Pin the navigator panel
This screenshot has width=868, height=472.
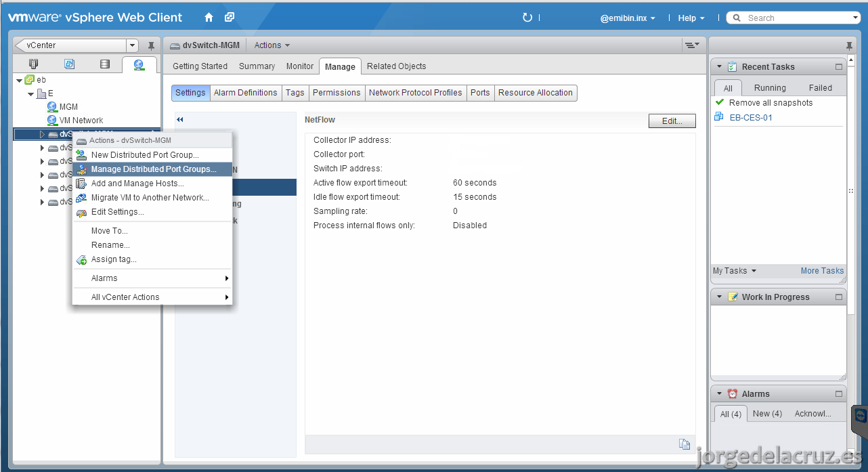pyautogui.click(x=151, y=45)
